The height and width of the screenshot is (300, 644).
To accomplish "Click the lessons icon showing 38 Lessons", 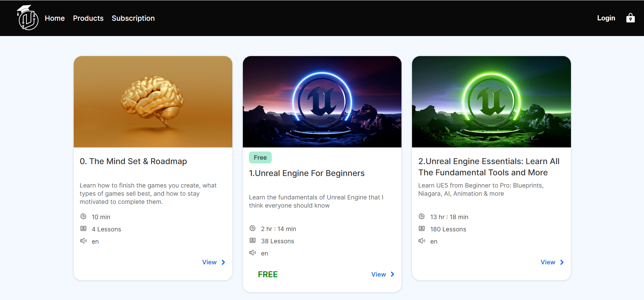I will pyautogui.click(x=253, y=240).
